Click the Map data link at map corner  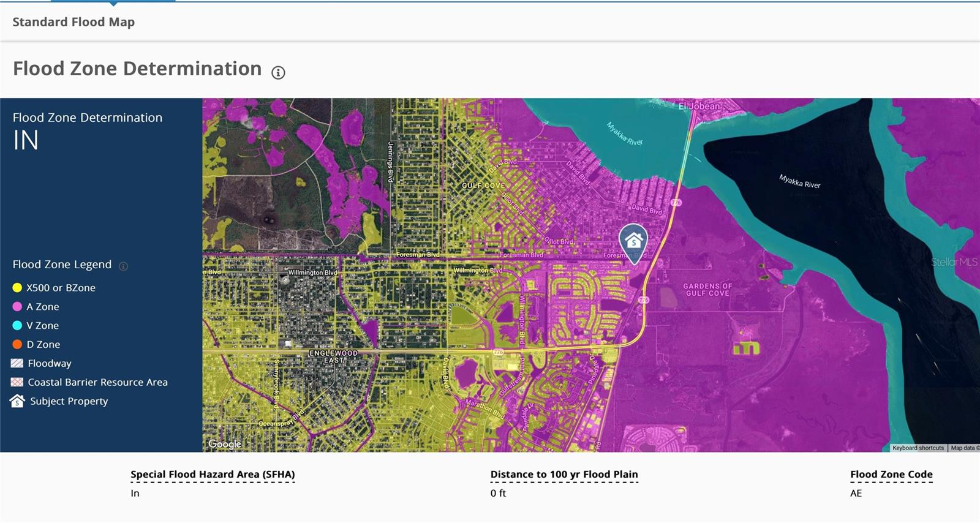click(964, 448)
